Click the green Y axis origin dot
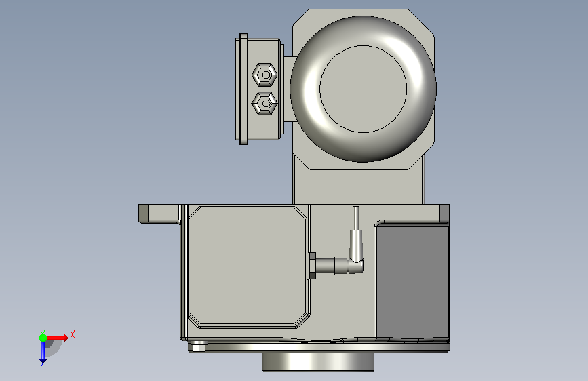This screenshot has width=588, height=381. click(43, 338)
